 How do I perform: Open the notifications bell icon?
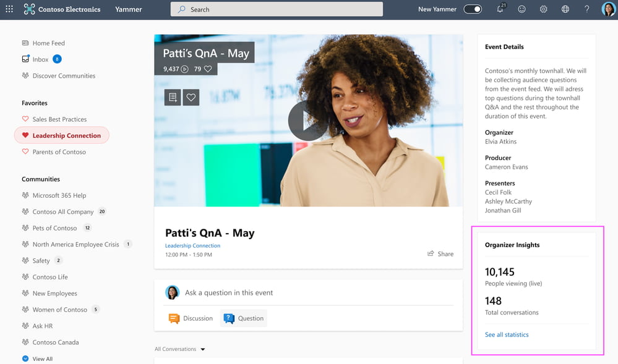[x=500, y=9]
